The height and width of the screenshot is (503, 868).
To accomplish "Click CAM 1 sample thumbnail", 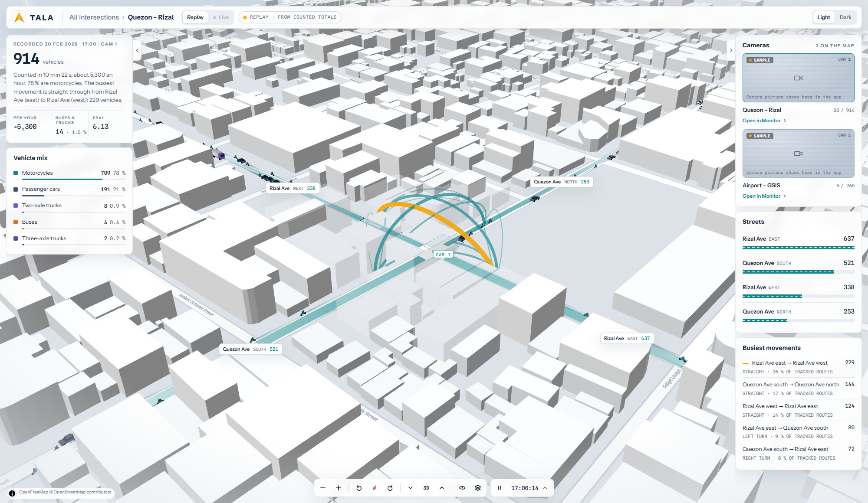I will click(x=798, y=78).
